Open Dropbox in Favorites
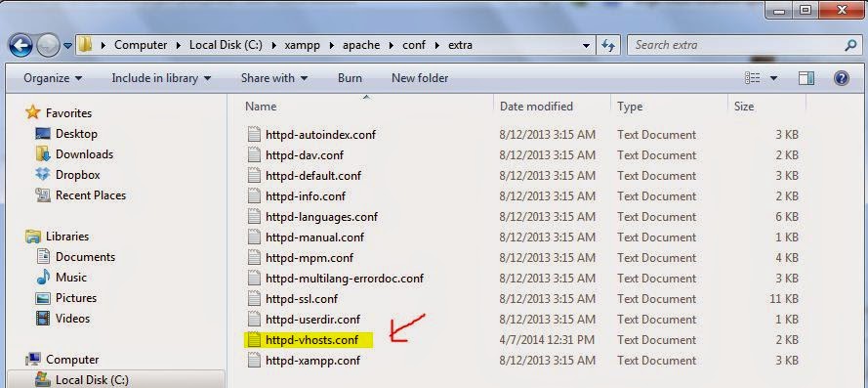 point(77,175)
